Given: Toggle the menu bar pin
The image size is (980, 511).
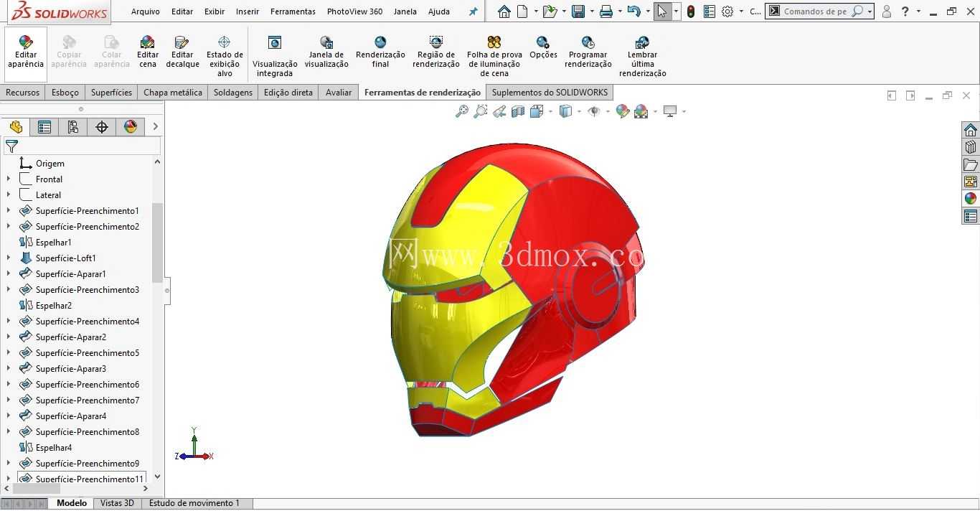Looking at the screenshot, I should click(x=473, y=11).
